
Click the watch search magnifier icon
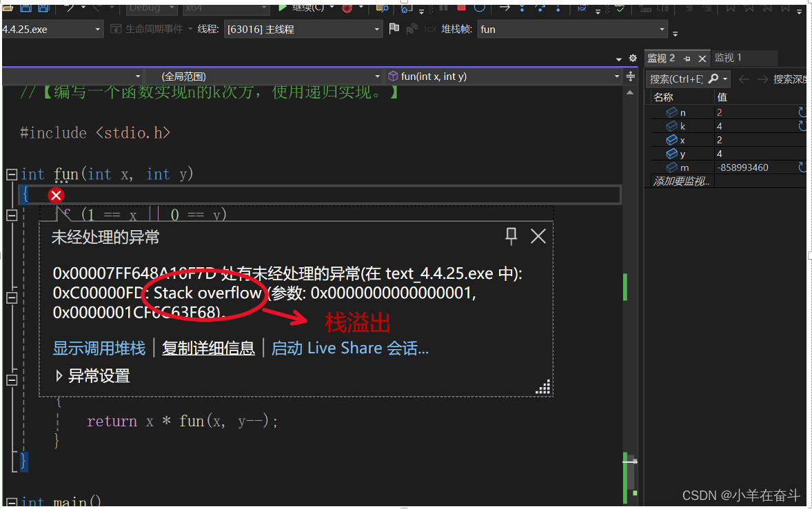[x=713, y=79]
